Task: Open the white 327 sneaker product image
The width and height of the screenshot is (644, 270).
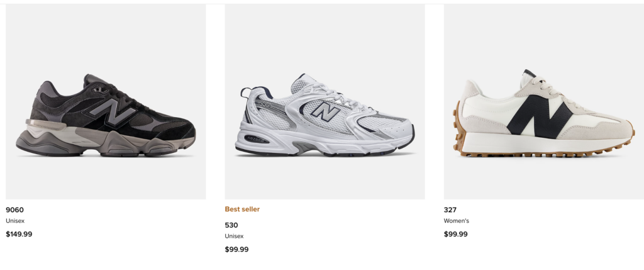Action: click(x=543, y=101)
